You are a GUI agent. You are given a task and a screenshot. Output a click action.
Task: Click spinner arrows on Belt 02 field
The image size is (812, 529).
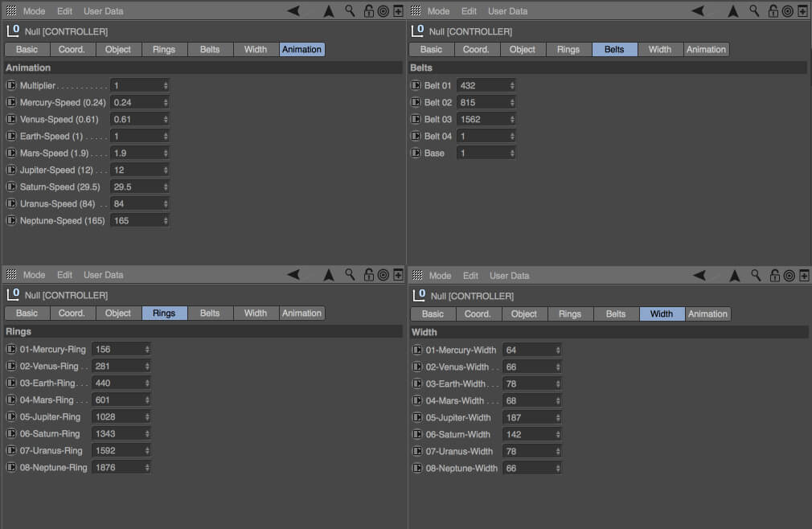(512, 102)
